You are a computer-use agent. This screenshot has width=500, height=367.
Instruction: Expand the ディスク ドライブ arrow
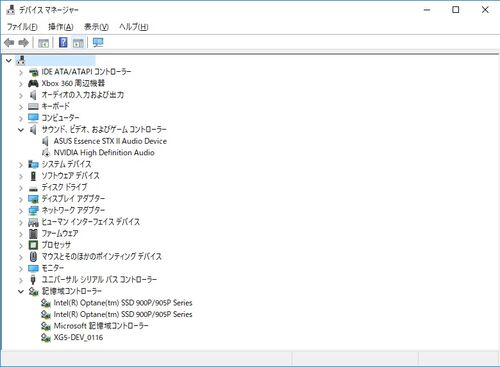pyautogui.click(x=21, y=188)
